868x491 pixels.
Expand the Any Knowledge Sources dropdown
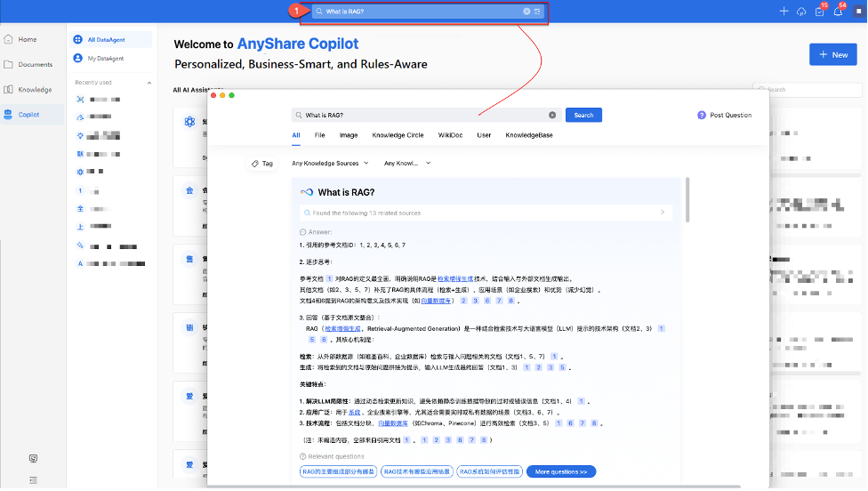click(330, 164)
